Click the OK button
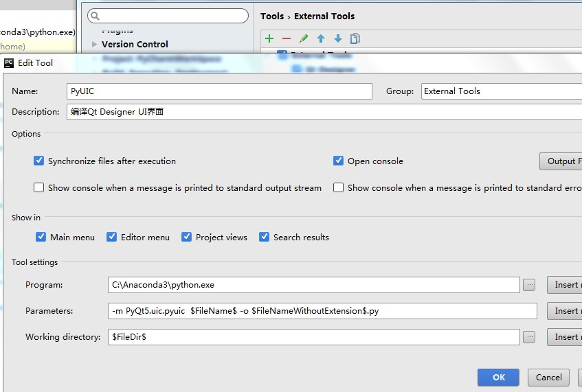This screenshot has height=392, width=582. (x=498, y=377)
